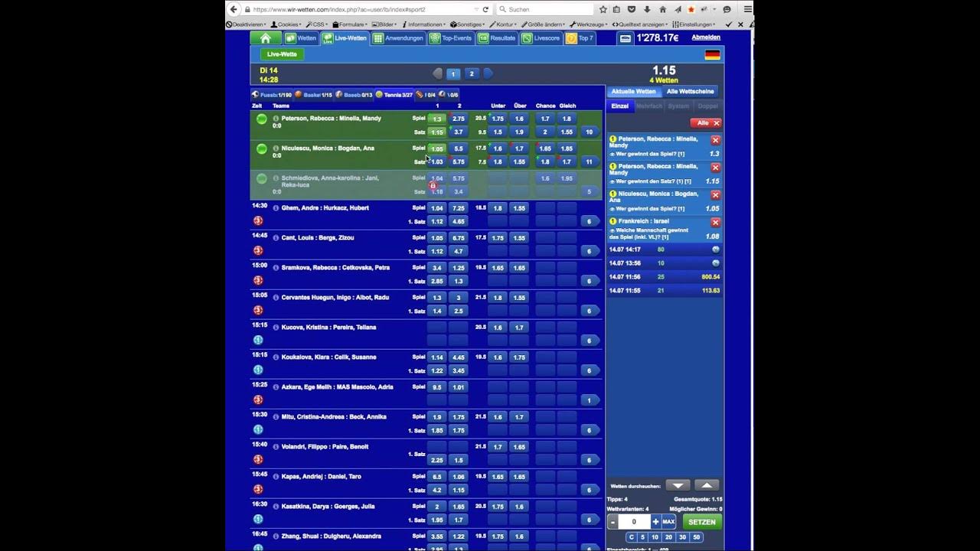Select odds 2.75 for Minella to win the match

click(458, 119)
